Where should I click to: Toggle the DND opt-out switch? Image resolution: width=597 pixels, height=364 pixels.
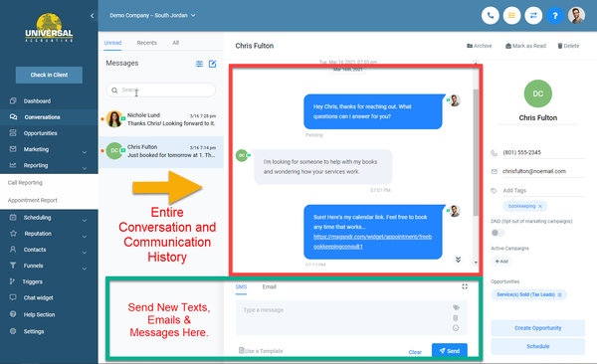point(497,233)
